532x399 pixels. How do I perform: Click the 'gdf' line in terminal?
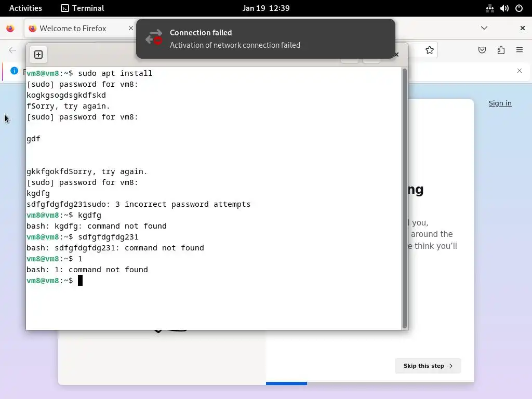pos(33,139)
